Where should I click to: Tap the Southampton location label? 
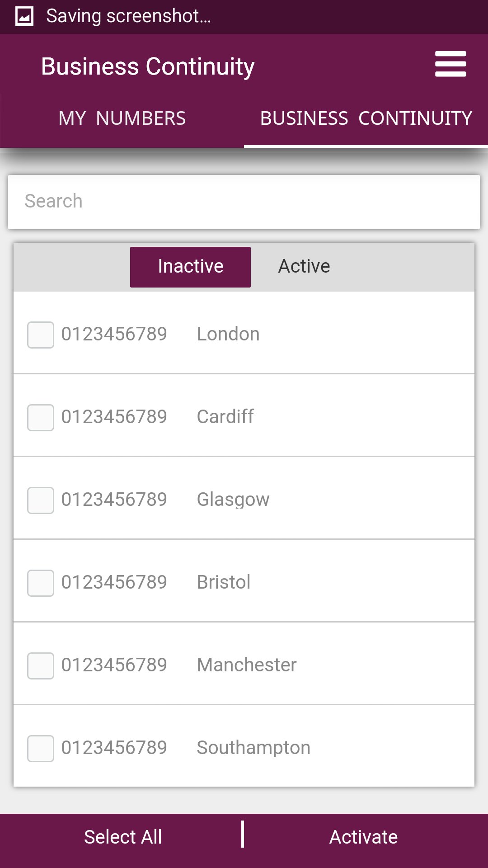[253, 748]
